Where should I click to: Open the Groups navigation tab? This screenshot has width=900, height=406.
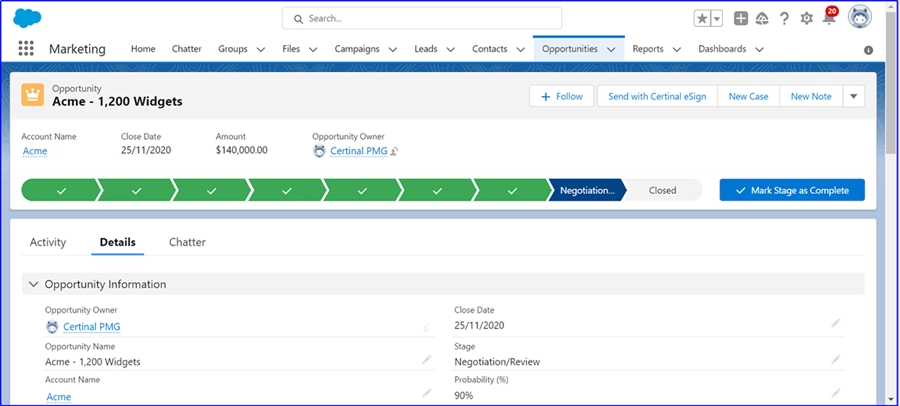[x=232, y=49]
